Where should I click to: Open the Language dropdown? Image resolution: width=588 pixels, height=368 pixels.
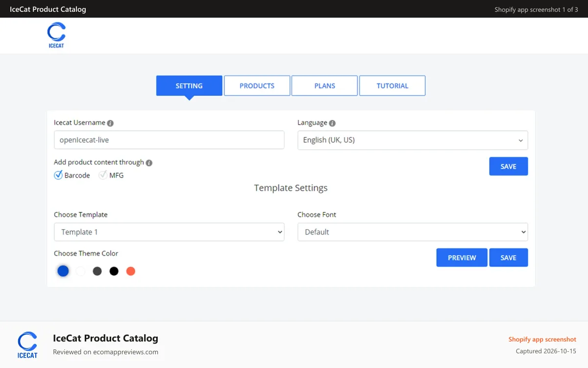(x=413, y=140)
